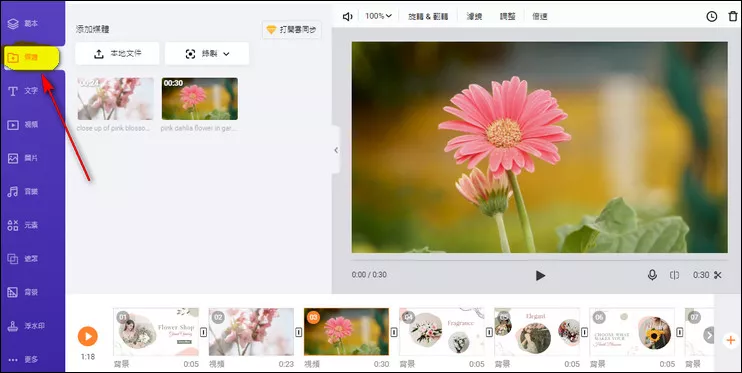Click the 1:18 total duration text
Image resolution: width=742 pixels, height=373 pixels.
point(88,356)
